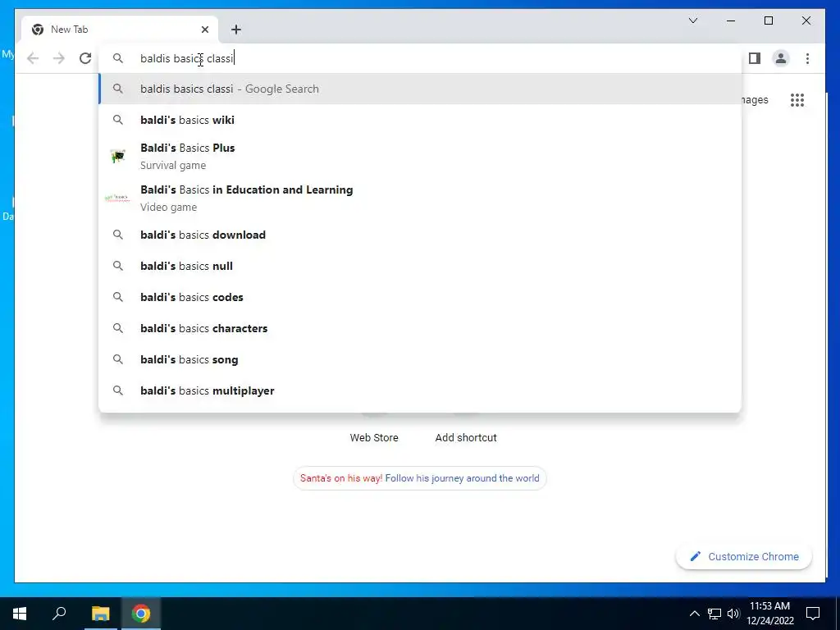Choose the Baldi's Basics Plus survival game suggestion

421,157
